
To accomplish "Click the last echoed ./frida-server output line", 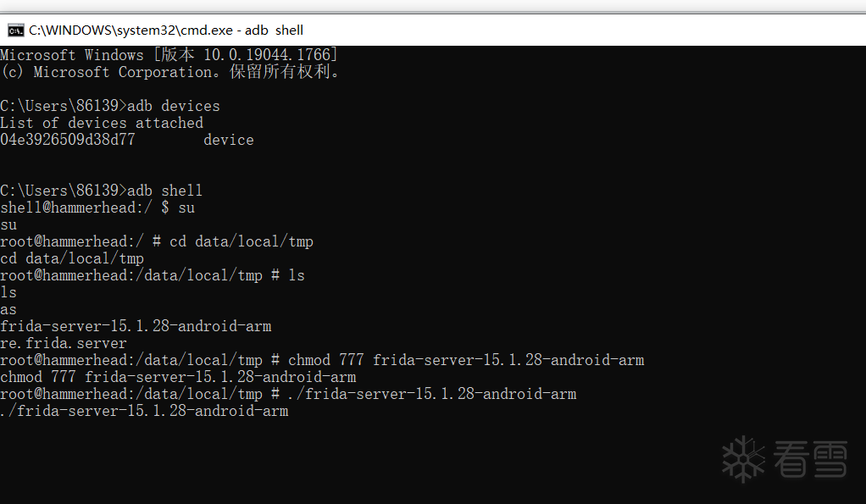I will point(144,411).
